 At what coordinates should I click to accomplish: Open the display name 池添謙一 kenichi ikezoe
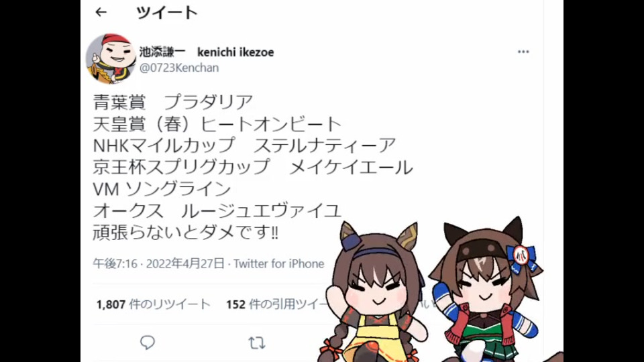pos(207,52)
